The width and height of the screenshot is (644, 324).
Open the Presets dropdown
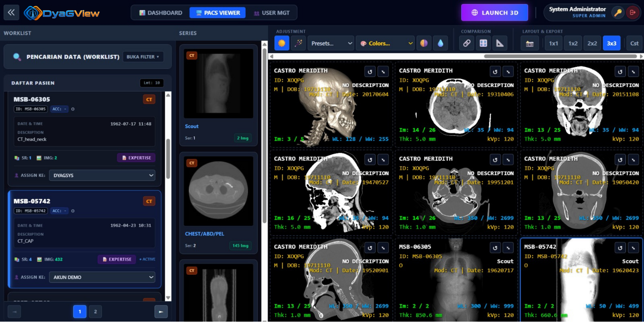[x=331, y=43]
